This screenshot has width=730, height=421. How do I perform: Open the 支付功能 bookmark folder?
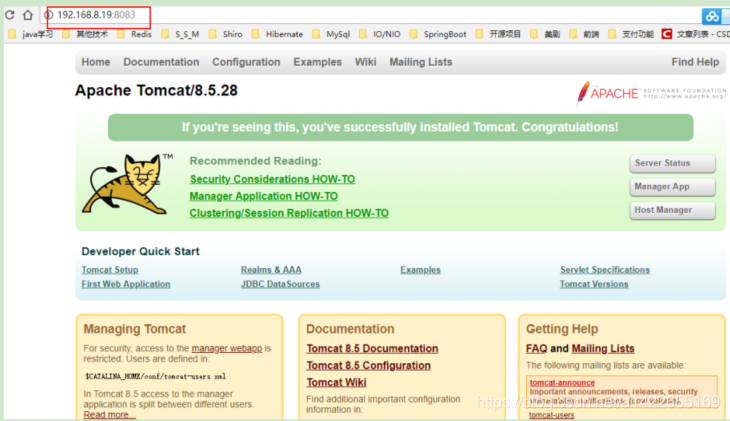[x=631, y=34]
